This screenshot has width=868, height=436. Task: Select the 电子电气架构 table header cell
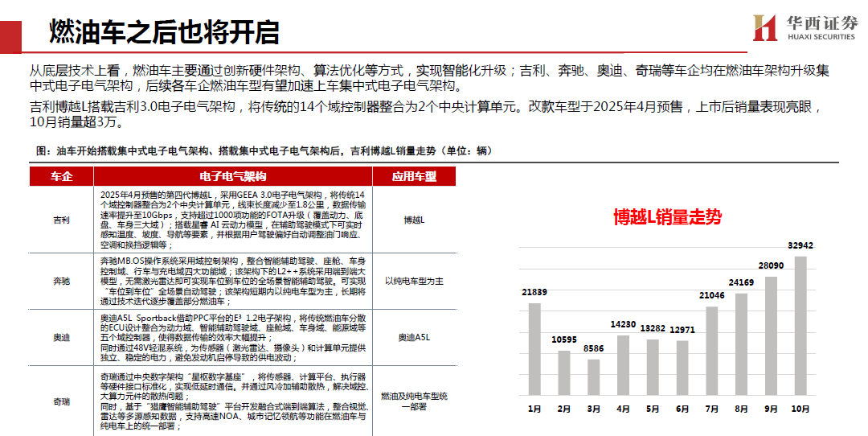point(233,176)
